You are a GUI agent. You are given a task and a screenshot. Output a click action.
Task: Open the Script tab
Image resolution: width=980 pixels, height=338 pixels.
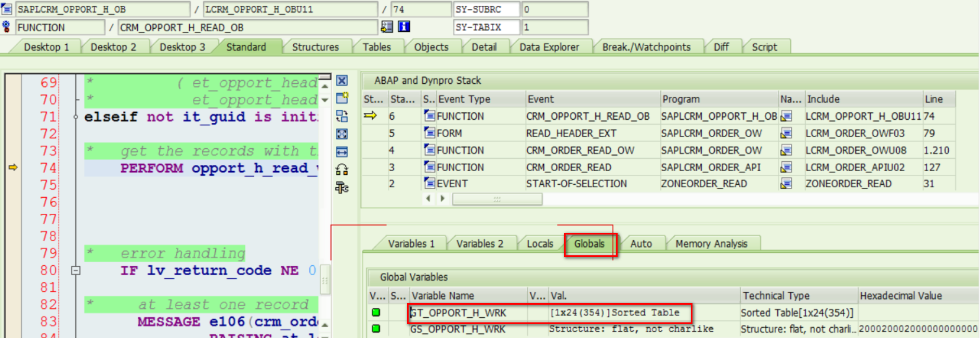[x=765, y=47]
